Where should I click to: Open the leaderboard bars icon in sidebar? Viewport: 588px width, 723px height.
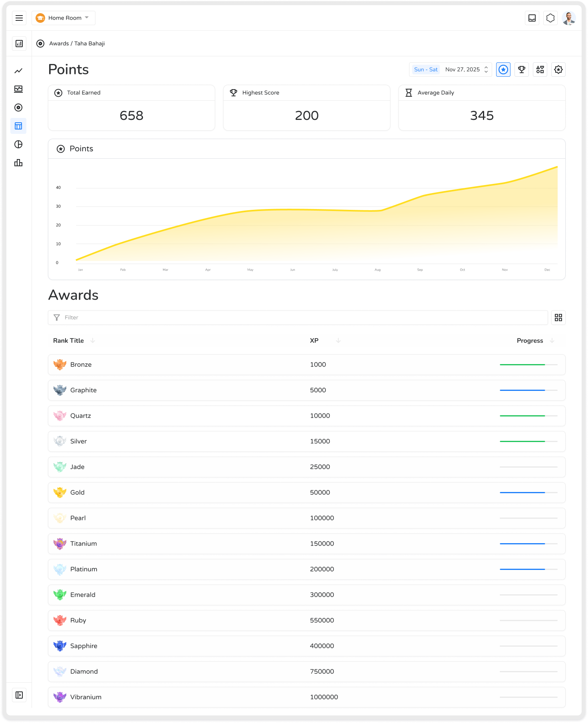[18, 163]
